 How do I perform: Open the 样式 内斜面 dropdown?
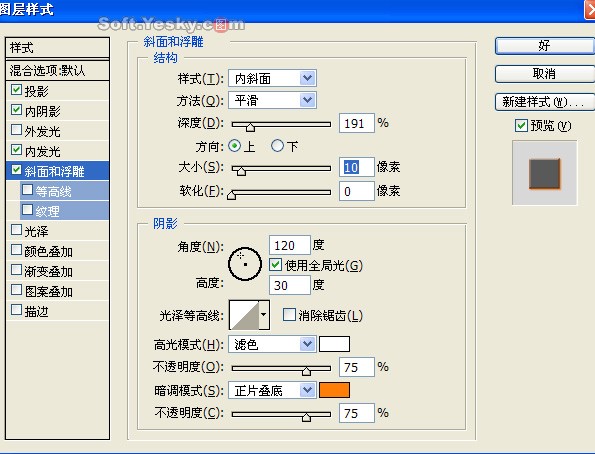pyautogui.click(x=272, y=79)
